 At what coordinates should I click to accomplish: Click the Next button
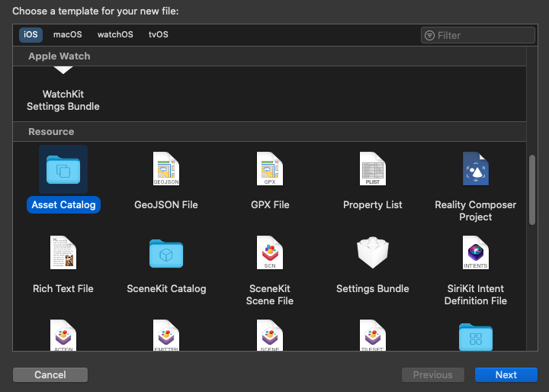point(506,374)
